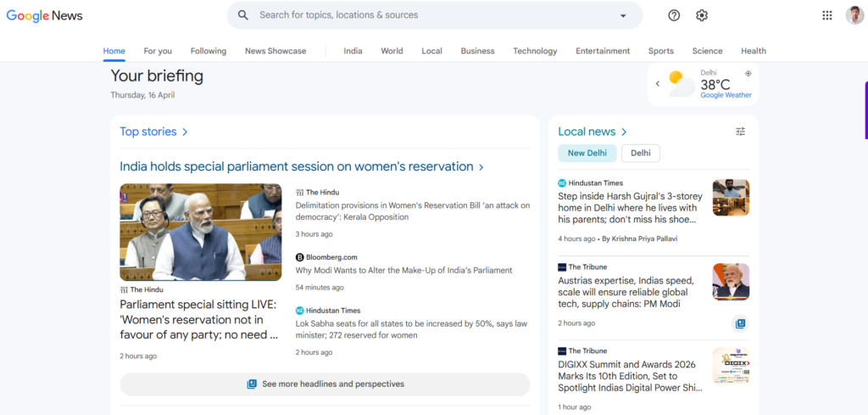Click See more headlines and perspectives
Screen dimensions: 868x415
[x=325, y=384]
